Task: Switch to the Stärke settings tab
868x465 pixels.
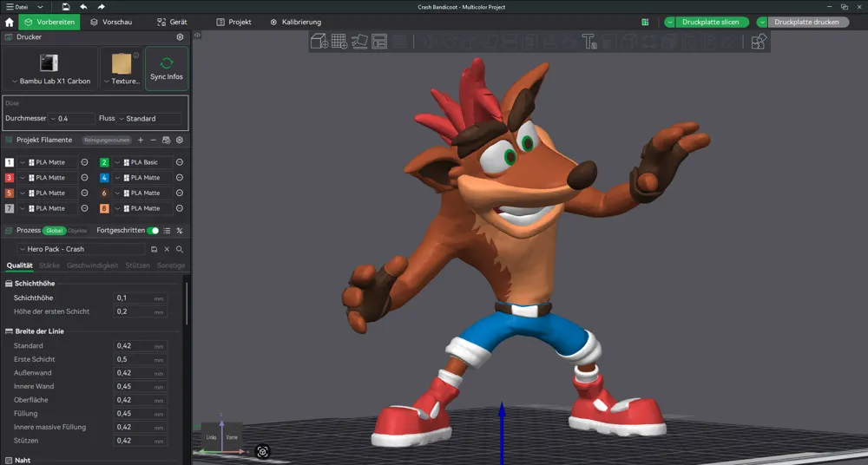Action: 49,265
